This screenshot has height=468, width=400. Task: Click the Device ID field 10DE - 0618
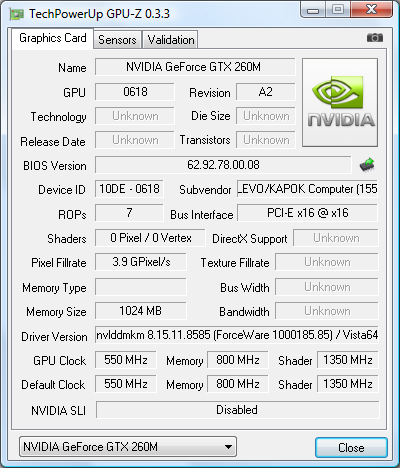click(129, 189)
